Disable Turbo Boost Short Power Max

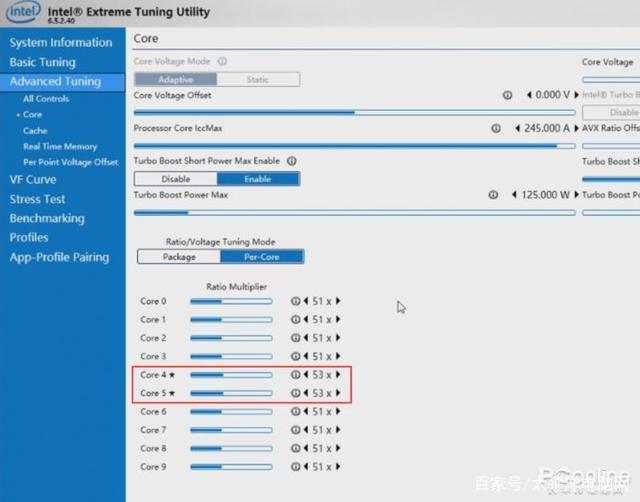point(176,179)
